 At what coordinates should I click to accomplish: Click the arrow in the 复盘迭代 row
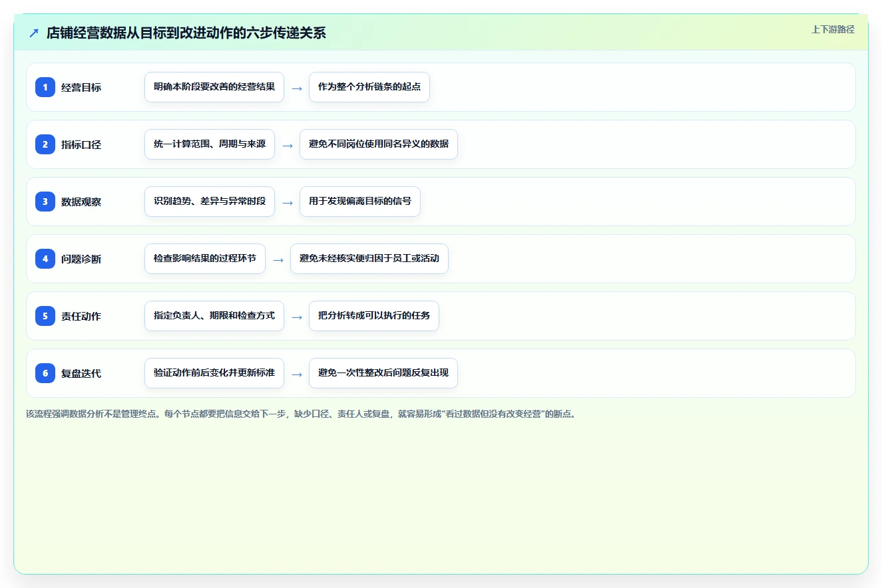pos(297,374)
